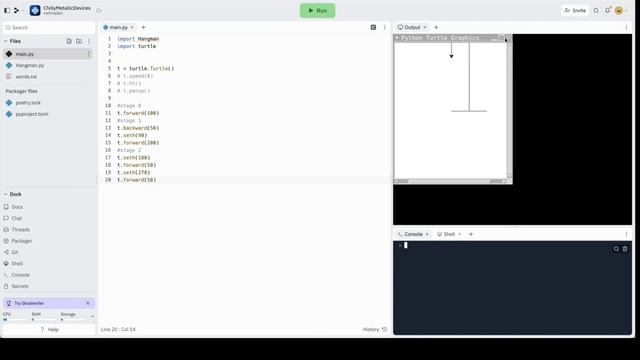640x360 pixels.
Task: Open notifications bell icon
Action: click(x=607, y=11)
